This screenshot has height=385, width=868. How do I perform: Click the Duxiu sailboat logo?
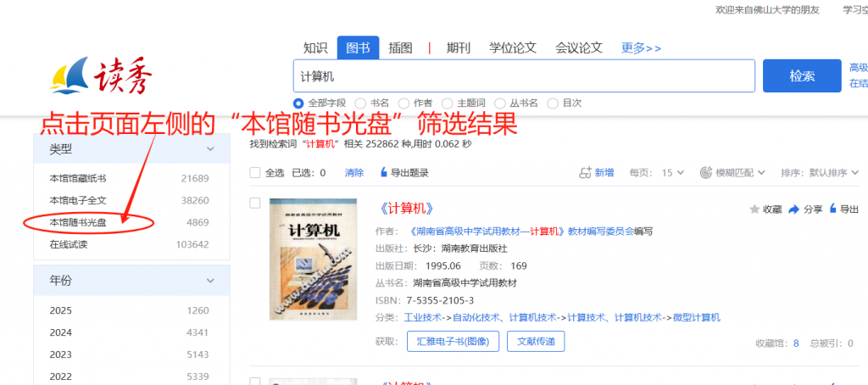point(70,75)
